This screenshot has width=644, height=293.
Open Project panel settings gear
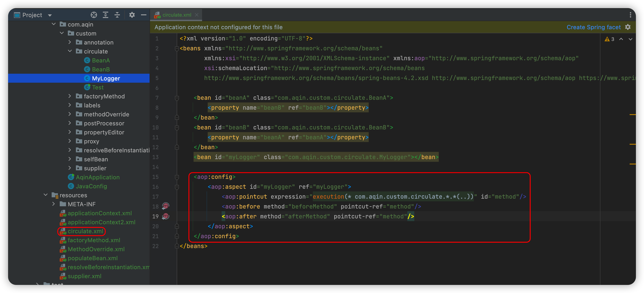click(x=132, y=15)
